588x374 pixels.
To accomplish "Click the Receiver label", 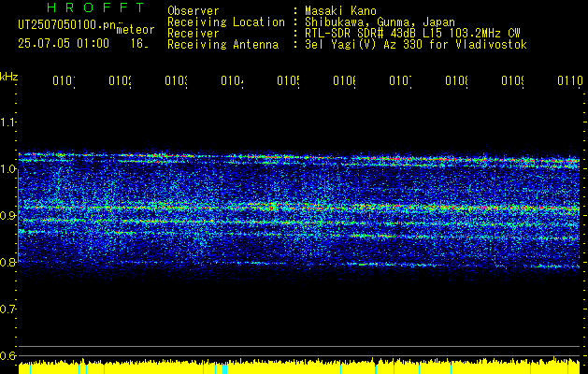I will coord(194,34).
